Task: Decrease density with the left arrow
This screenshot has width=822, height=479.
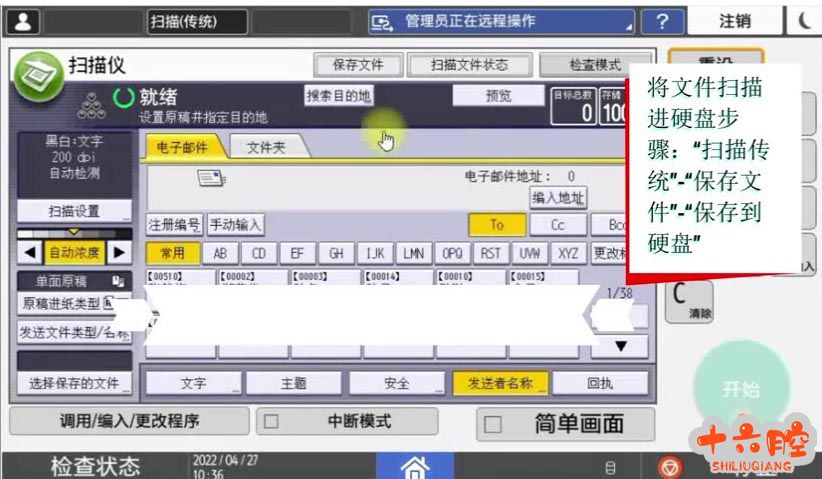Action: point(29,253)
